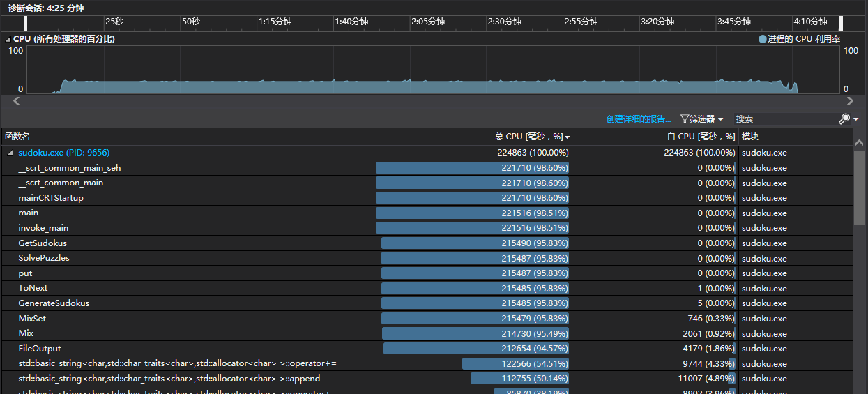Select the mainCRTStartup function row

(x=427, y=198)
